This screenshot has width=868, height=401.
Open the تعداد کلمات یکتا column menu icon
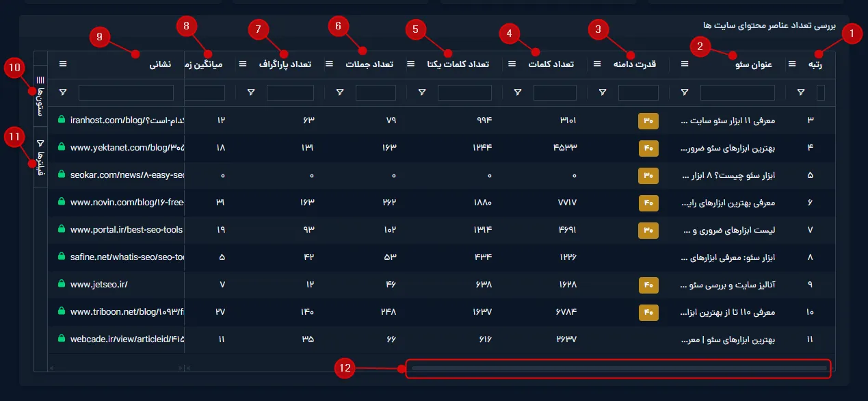(x=411, y=64)
